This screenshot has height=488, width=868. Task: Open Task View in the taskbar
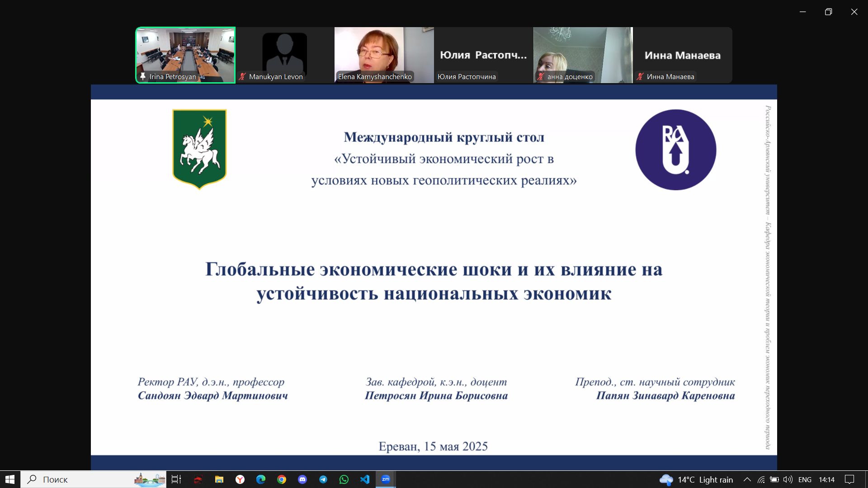[x=176, y=479]
